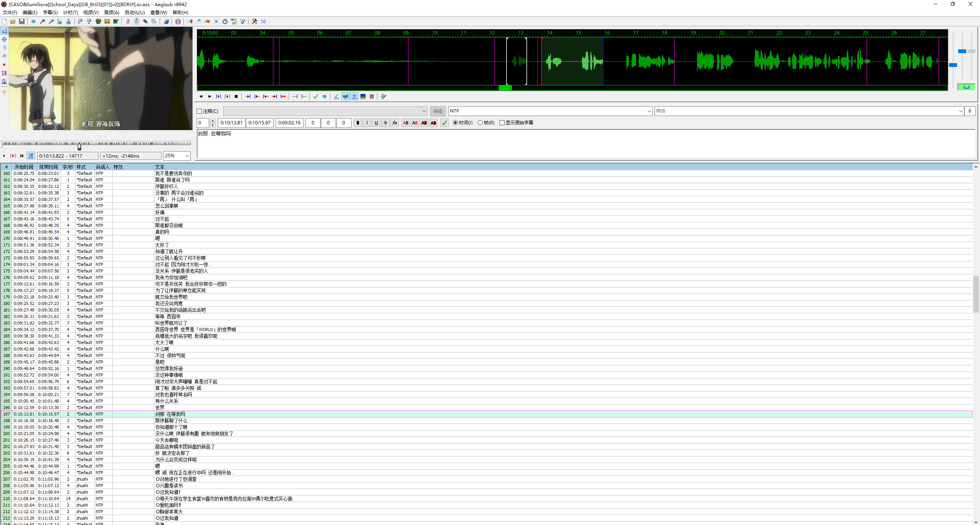
Task: Open the 计时(T) menu
Action: 70,13
